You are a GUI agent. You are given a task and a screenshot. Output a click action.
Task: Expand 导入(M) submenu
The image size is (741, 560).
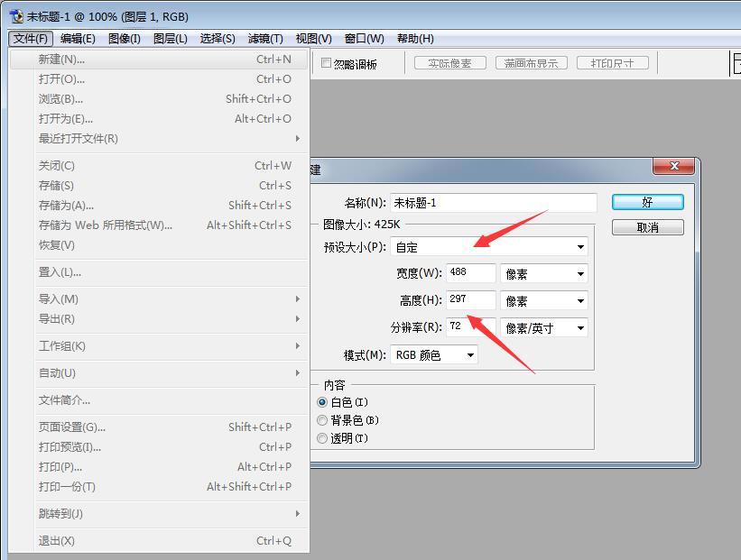[x=160, y=299]
